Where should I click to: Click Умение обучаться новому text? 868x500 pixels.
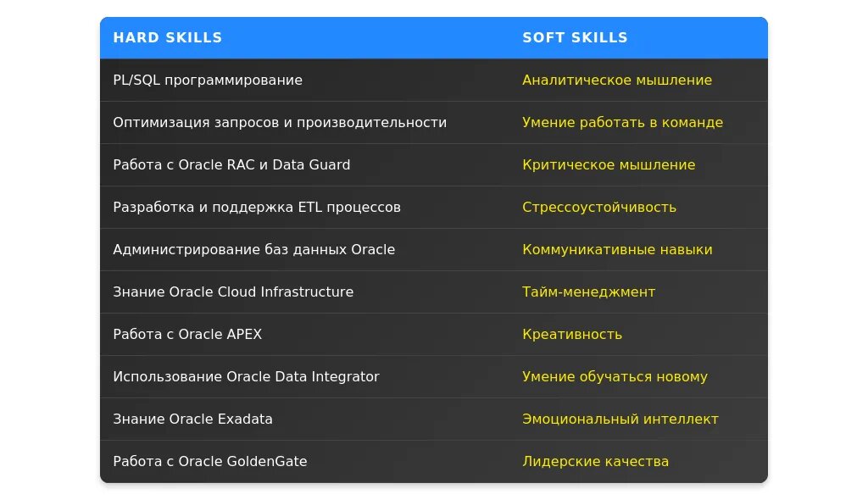(x=615, y=376)
